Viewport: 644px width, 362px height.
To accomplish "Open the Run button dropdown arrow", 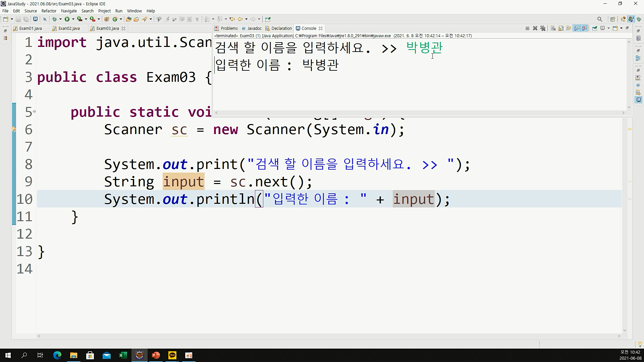I will click(x=73, y=19).
